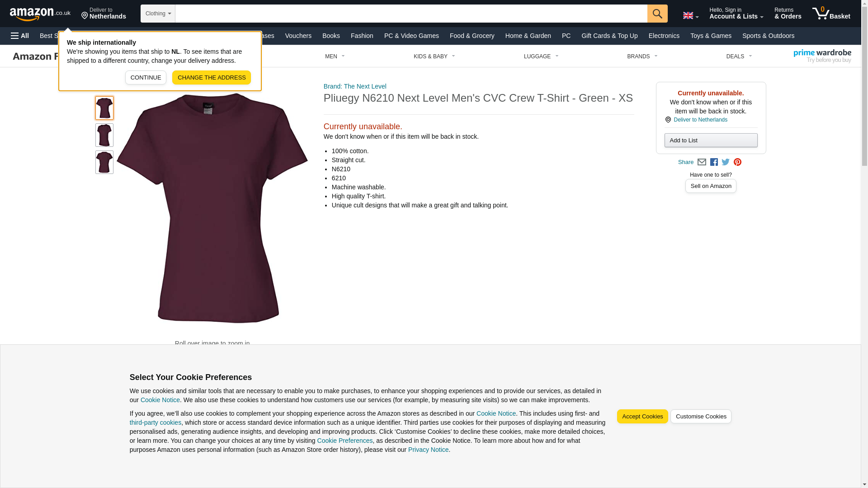Image resolution: width=868 pixels, height=488 pixels.
Task: Select the third t-shirt thumbnail
Action: pos(104,162)
